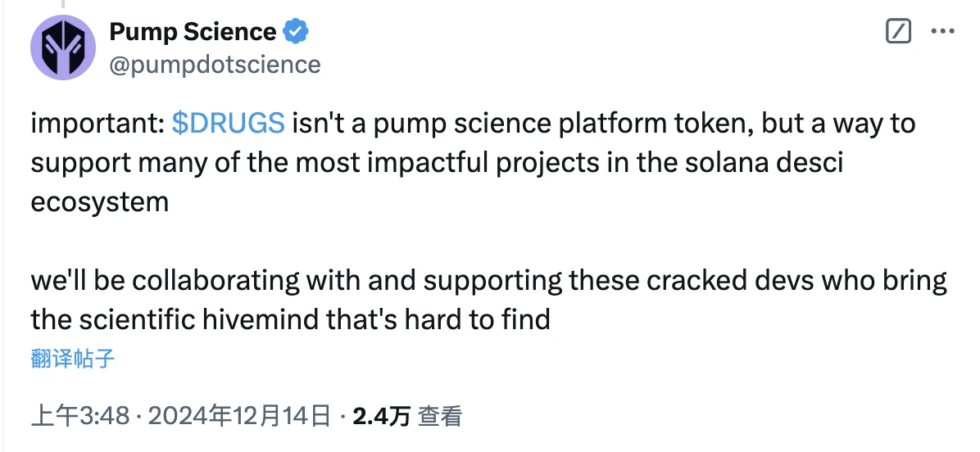Click the 上午3:48 post timestamp
This screenshot has width=980, height=452.
[80, 416]
